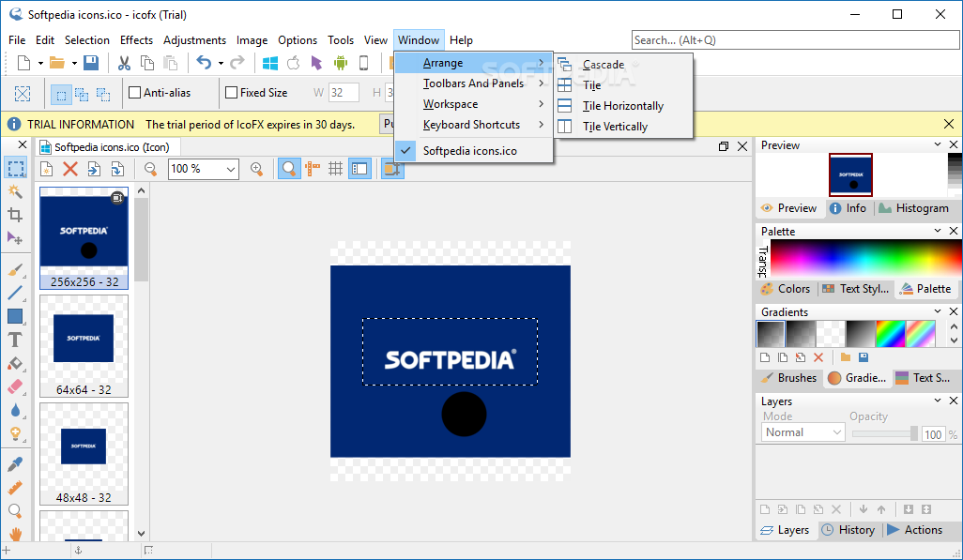The image size is (963, 560).
Task: Click the zoom out magnifier icon
Action: [150, 169]
